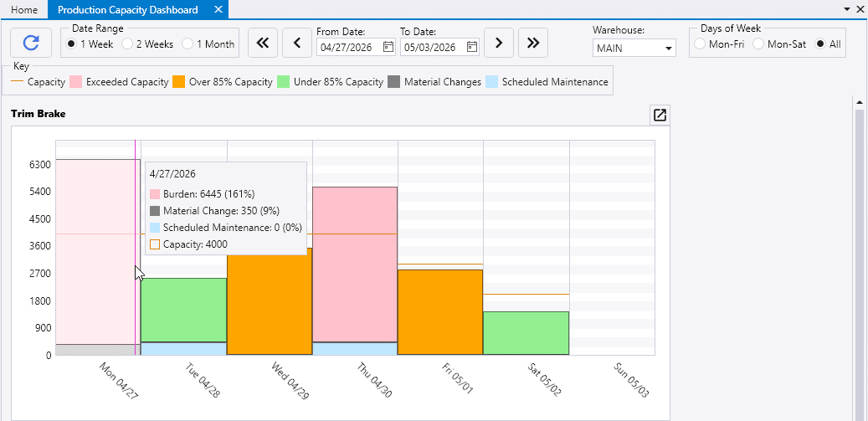
Task: Open the From Date calendar picker icon
Action: [388, 47]
